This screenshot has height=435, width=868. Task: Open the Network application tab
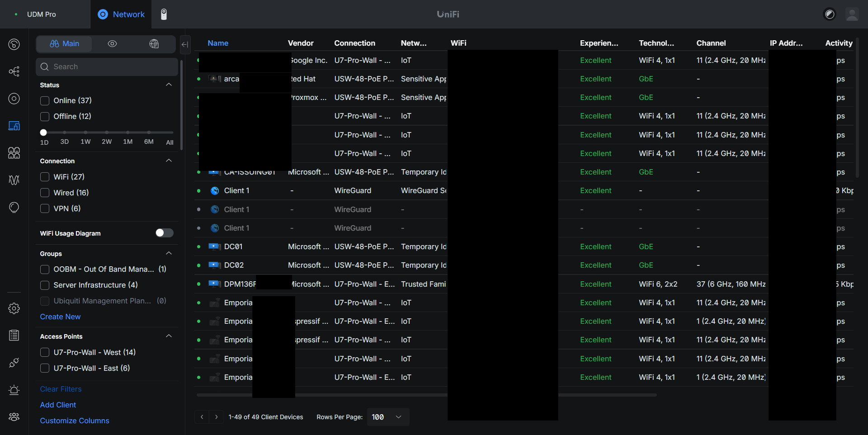click(x=121, y=14)
